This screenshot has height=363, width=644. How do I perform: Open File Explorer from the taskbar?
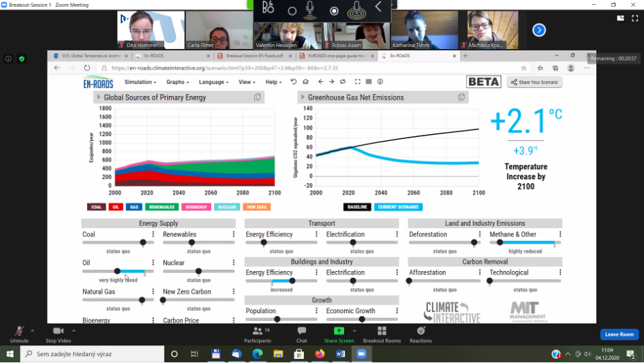(x=278, y=354)
